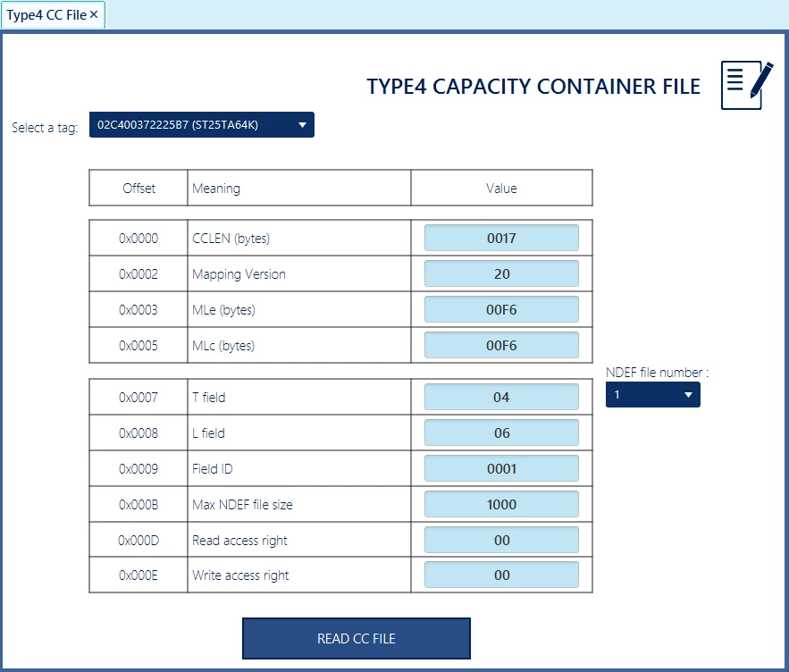This screenshot has width=789, height=672.
Task: Click the Offset column header
Action: [x=138, y=189]
